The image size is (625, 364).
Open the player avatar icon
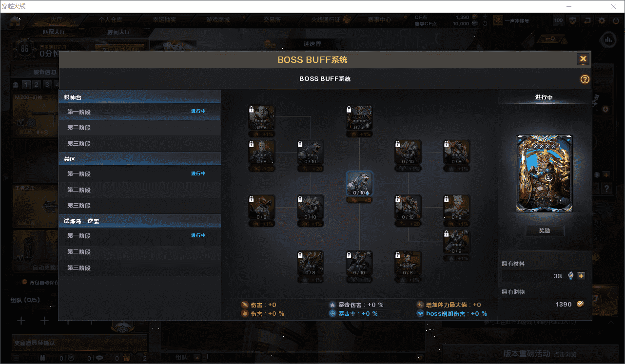pyautogui.click(x=498, y=20)
